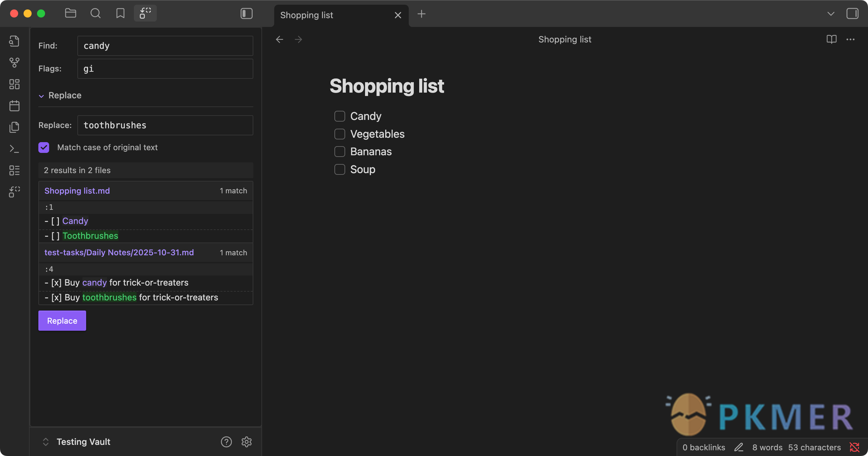Click the Find input field
The width and height of the screenshot is (868, 456).
pyautogui.click(x=165, y=45)
